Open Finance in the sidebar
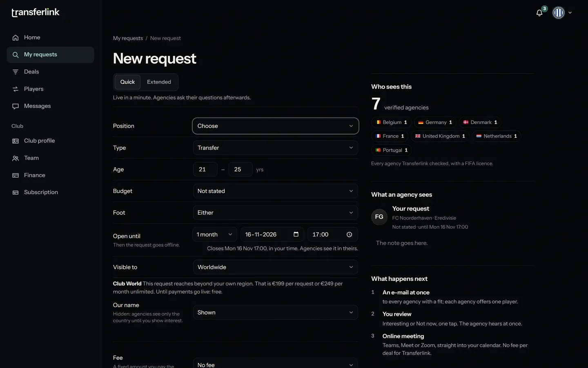The height and width of the screenshot is (368, 588). tap(50, 175)
